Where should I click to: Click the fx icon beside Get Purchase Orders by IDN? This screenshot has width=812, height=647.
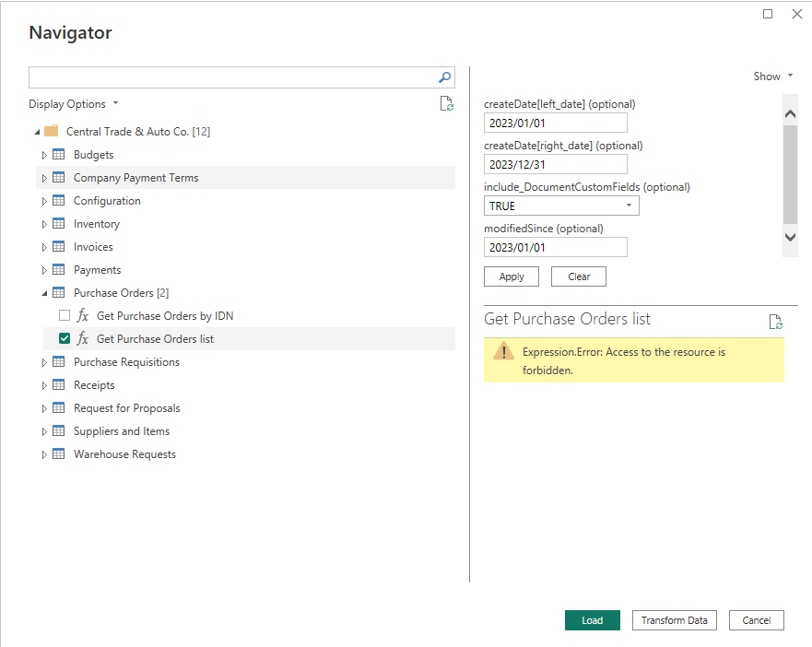point(82,315)
